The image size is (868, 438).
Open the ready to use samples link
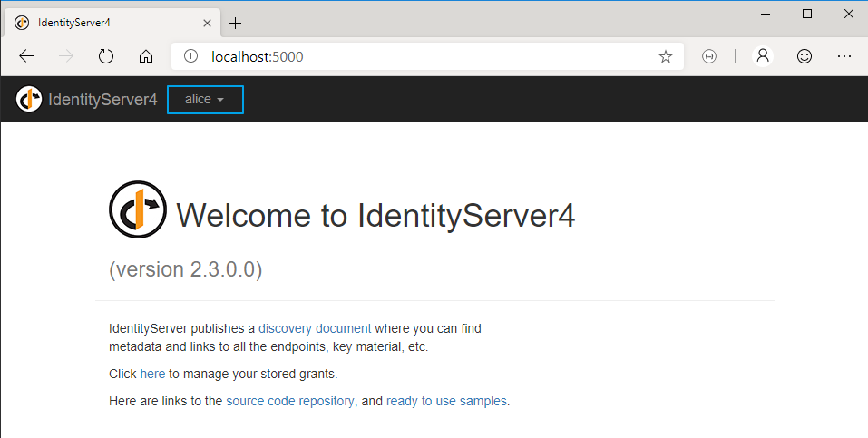point(446,401)
